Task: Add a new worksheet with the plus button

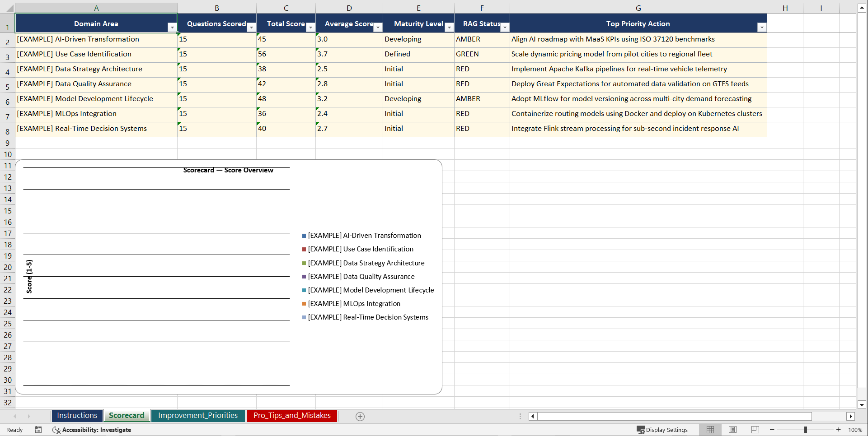Action: click(360, 416)
